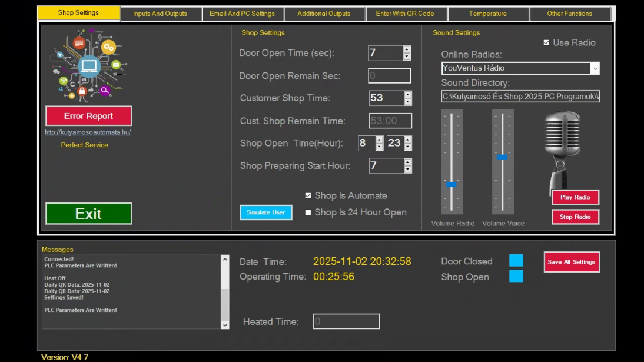This screenshot has height=362, width=644.
Task: Uncheck Shop Is Automate
Action: pos(308,195)
